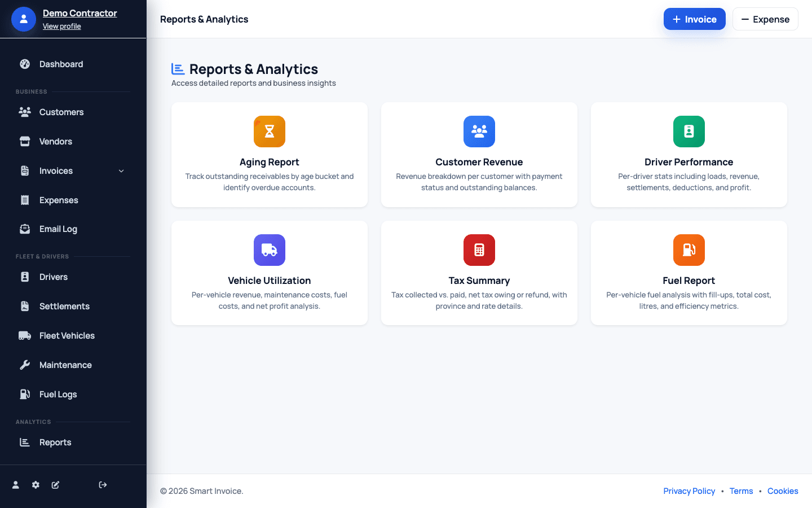812x508 pixels.
Task: Click the Settlements file icon
Action: (x=25, y=306)
